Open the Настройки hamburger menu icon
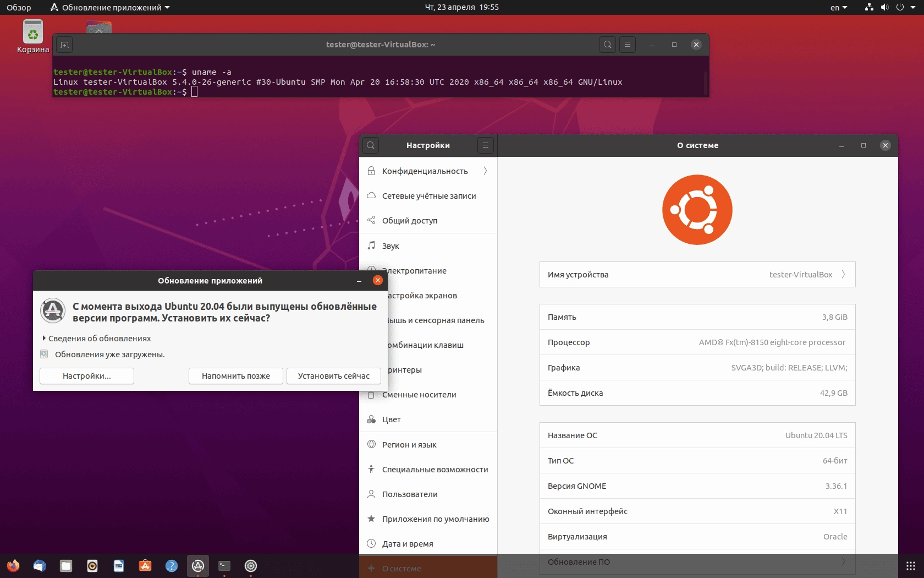This screenshot has height=578, width=924. [485, 145]
